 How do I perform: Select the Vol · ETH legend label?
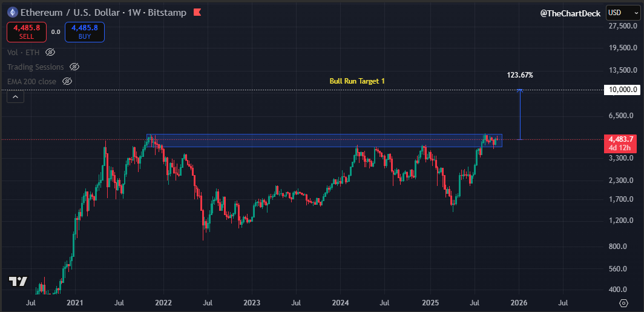(24, 52)
